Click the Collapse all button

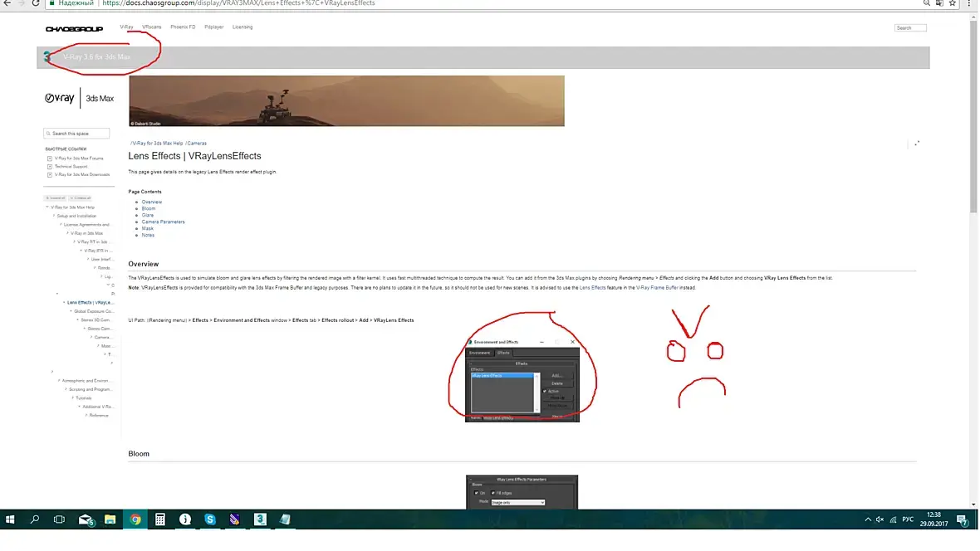click(x=81, y=198)
